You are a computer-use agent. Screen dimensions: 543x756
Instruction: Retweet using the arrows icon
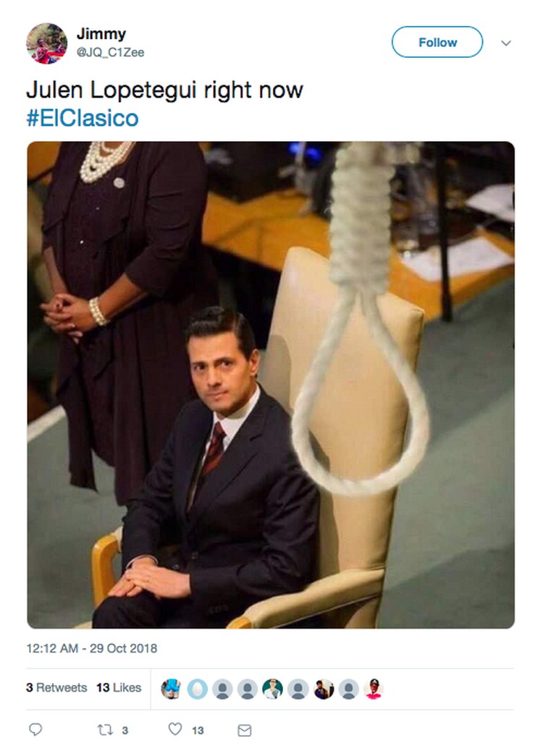(105, 730)
